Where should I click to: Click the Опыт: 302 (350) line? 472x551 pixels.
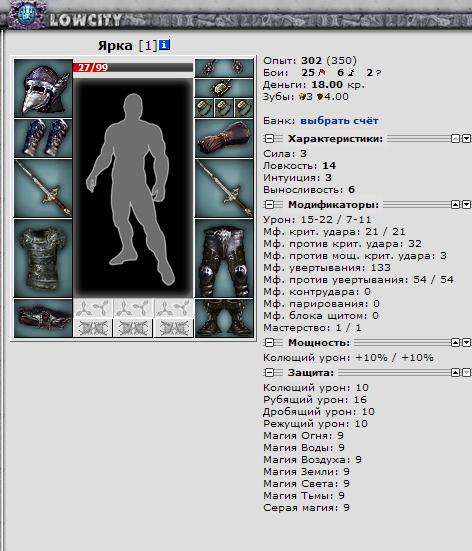tap(310, 61)
